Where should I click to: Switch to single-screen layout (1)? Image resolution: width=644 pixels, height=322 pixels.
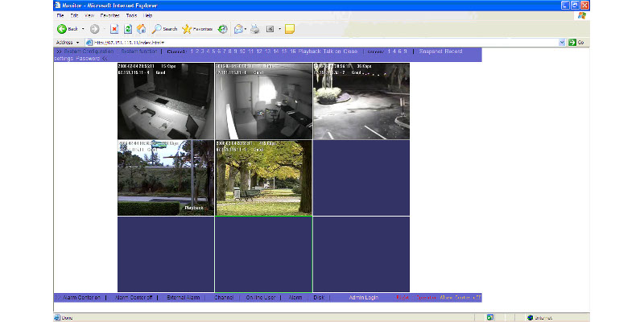coord(389,52)
